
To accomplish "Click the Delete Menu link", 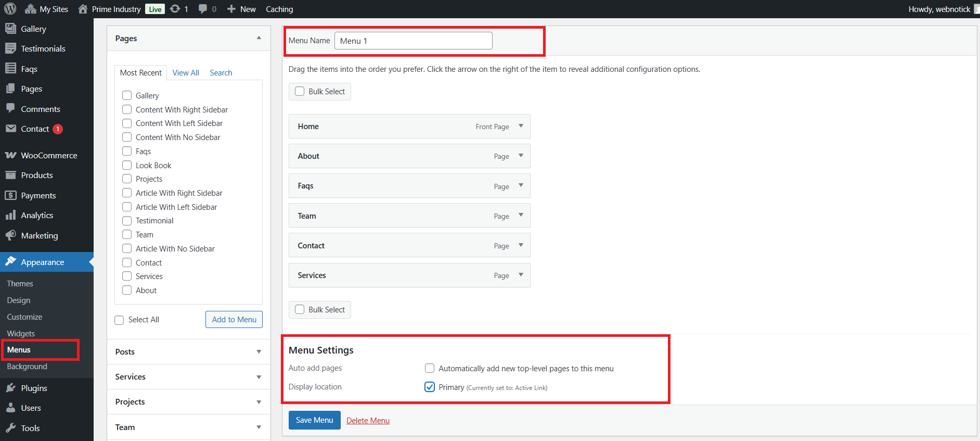I will (x=368, y=421).
